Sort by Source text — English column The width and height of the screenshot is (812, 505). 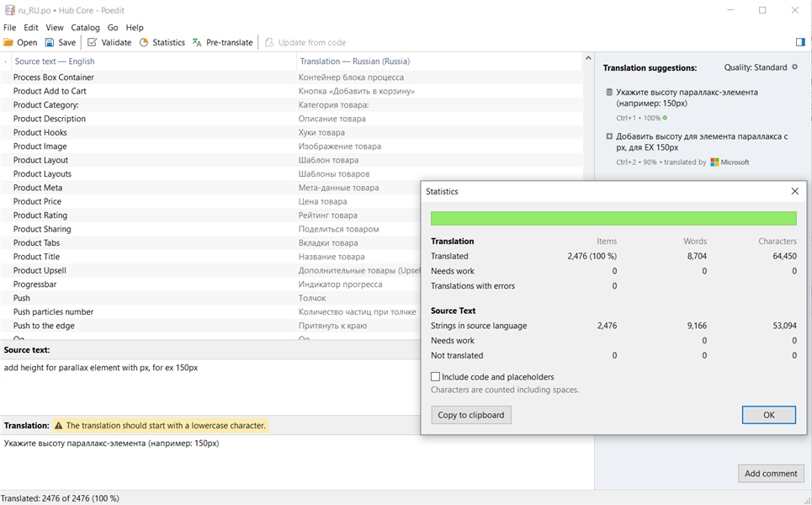click(x=55, y=61)
